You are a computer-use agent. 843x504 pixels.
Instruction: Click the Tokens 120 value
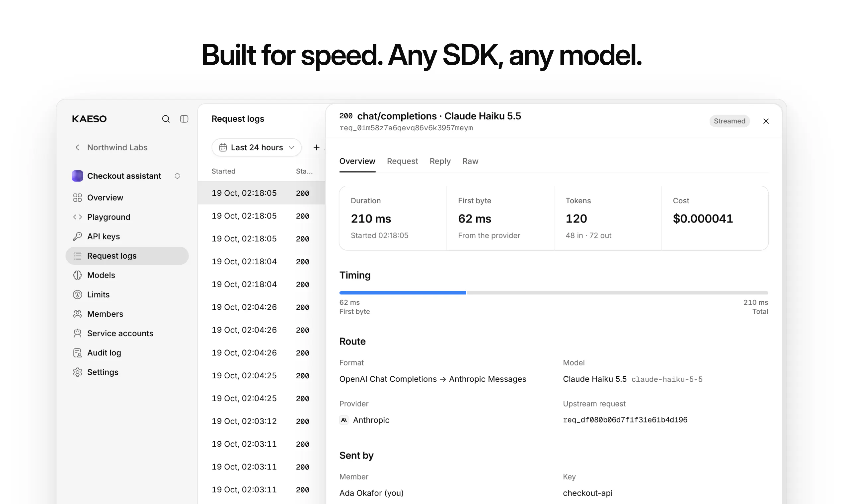576,219
